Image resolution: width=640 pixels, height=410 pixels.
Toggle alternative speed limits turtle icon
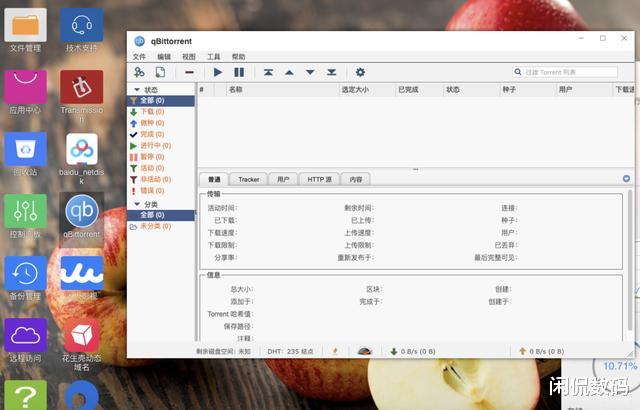(364, 351)
